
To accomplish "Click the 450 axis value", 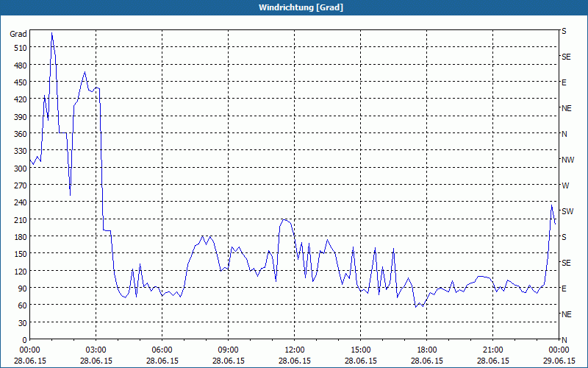I will click(x=21, y=82).
